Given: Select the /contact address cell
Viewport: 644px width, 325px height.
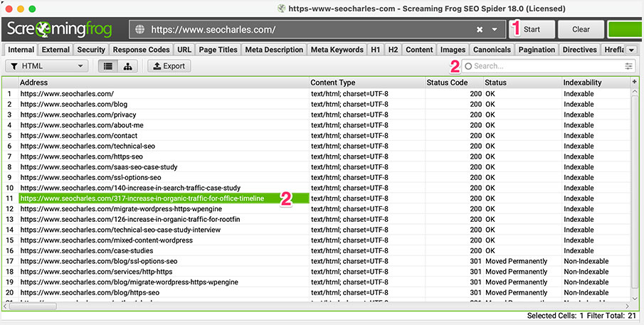Looking at the screenshot, I should 164,136.
